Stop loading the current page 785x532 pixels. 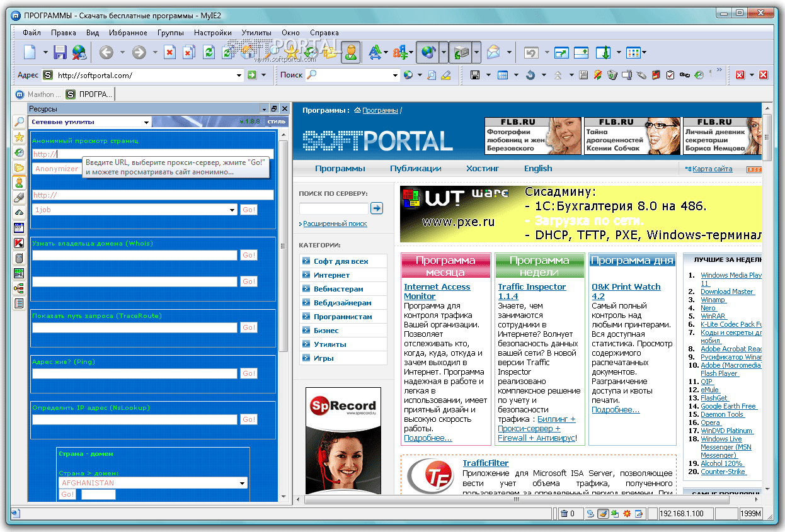click(169, 53)
